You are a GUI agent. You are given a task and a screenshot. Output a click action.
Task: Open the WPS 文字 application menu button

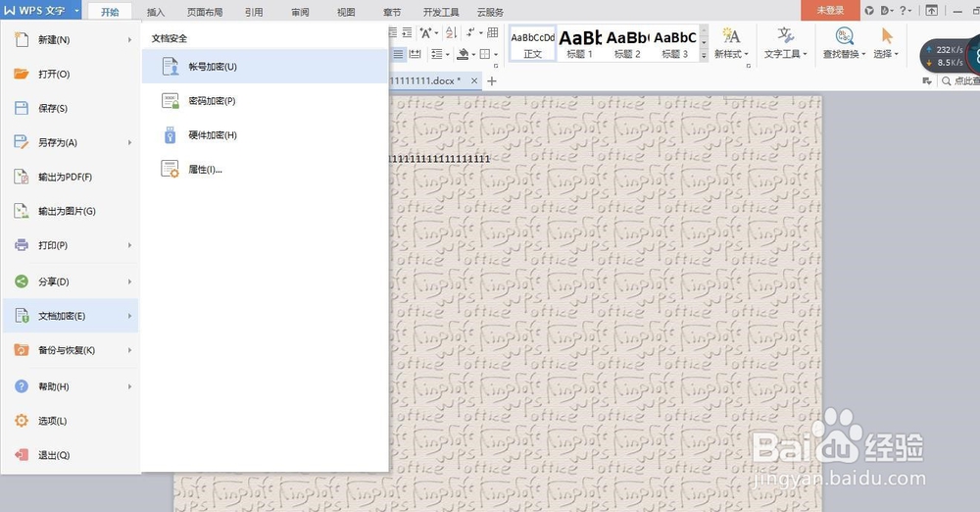coord(41,11)
